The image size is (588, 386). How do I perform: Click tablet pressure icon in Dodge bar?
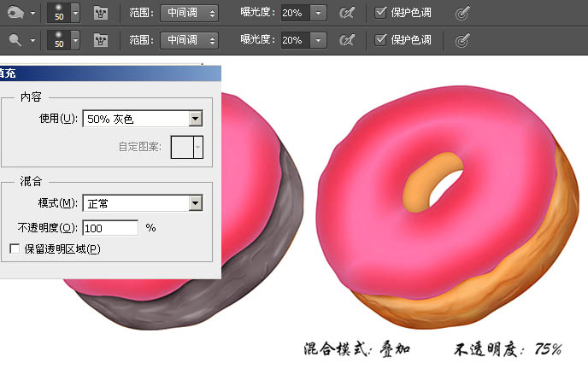coord(462,40)
